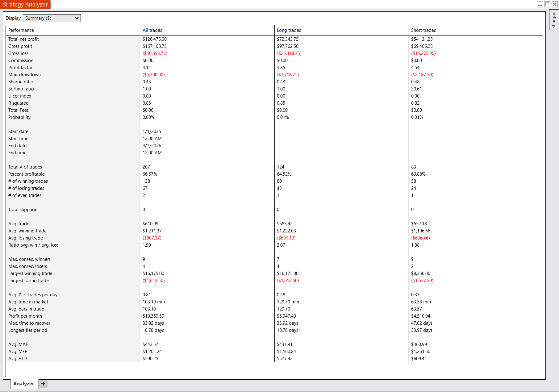Click the Sharpe ratio row
Image resolution: width=559 pixels, height=392 pixels.
point(21,81)
